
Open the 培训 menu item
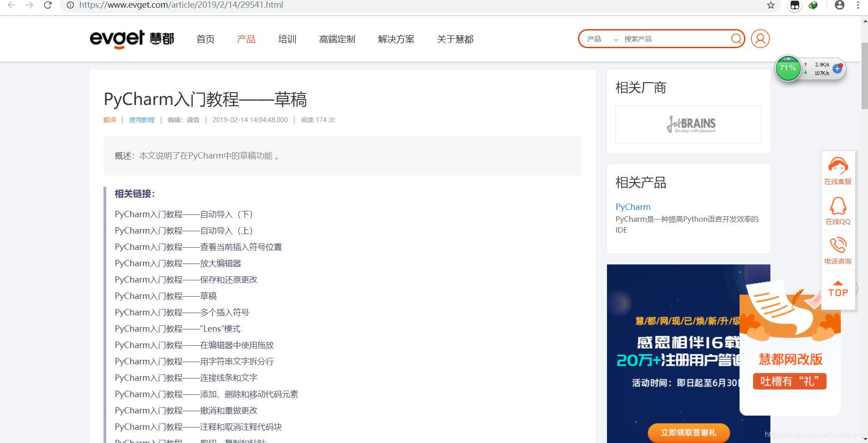[287, 40]
